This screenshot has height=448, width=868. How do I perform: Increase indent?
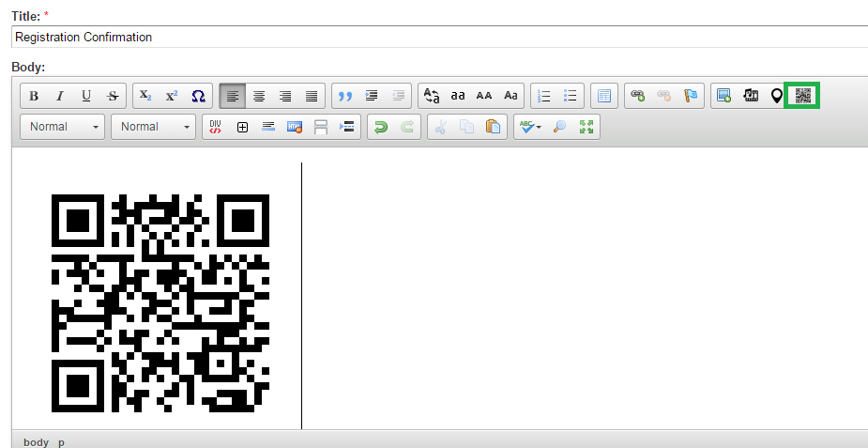click(372, 96)
